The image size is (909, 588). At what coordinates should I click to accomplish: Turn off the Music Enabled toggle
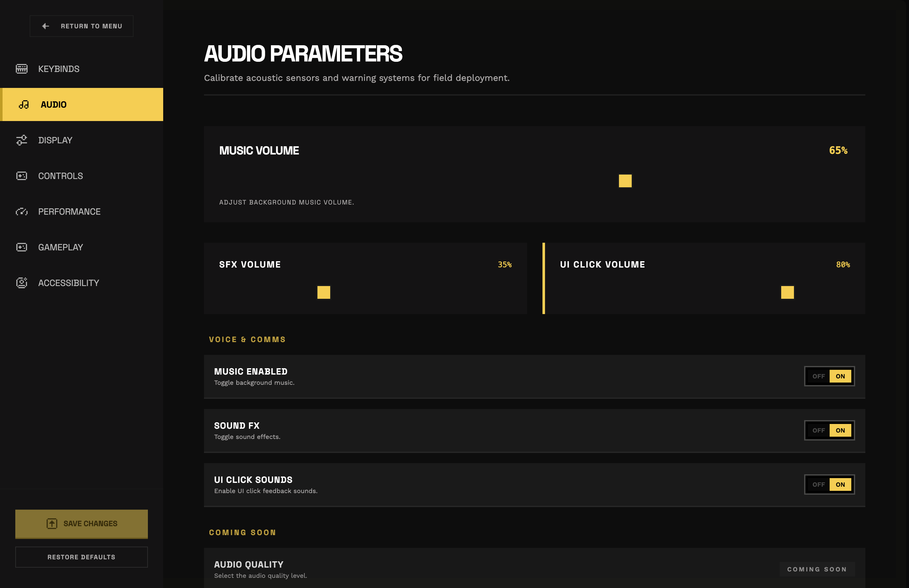(x=818, y=376)
